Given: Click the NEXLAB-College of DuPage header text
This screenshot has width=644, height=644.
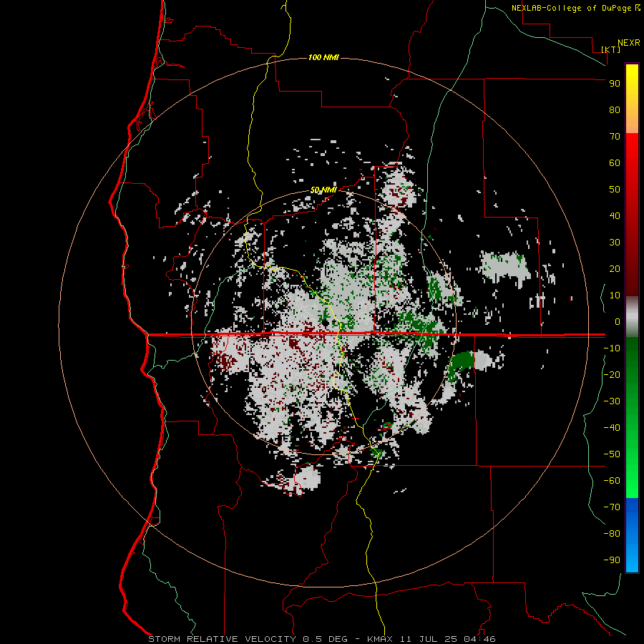Looking at the screenshot, I should (572, 8).
